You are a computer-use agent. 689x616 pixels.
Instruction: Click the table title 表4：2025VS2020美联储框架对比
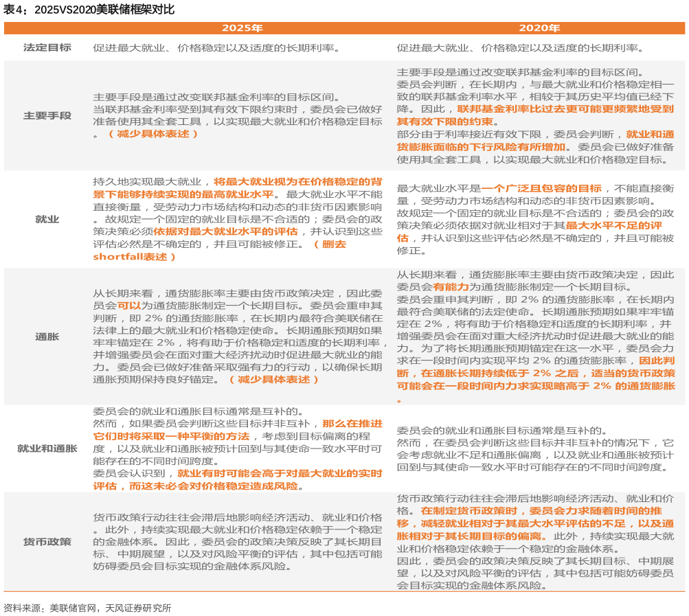89,10
